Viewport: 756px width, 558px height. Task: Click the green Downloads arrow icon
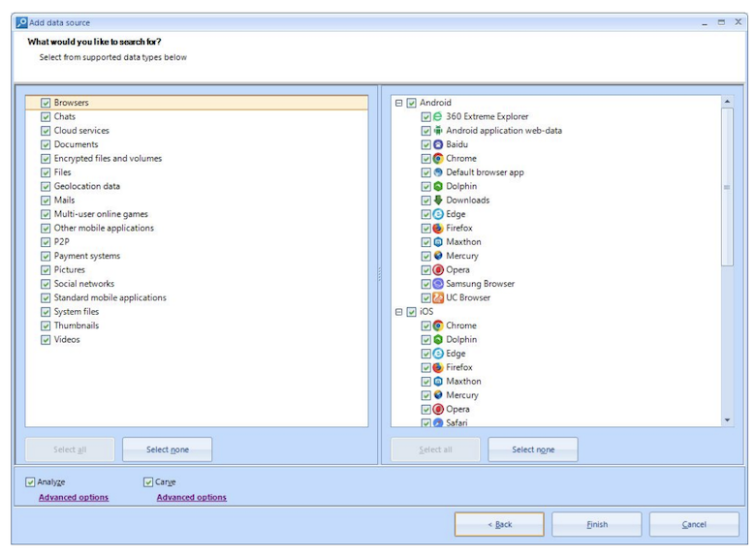(438, 200)
